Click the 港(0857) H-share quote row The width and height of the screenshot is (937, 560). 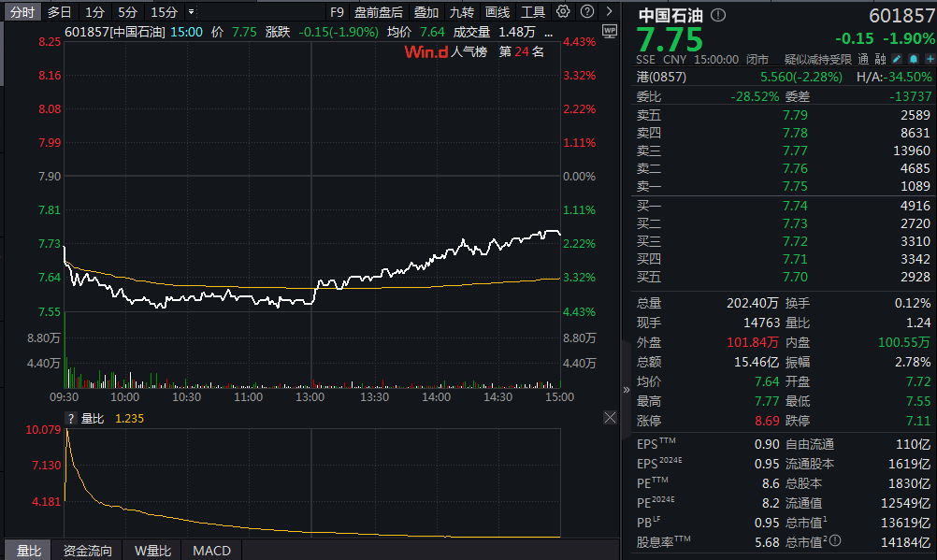coord(784,78)
